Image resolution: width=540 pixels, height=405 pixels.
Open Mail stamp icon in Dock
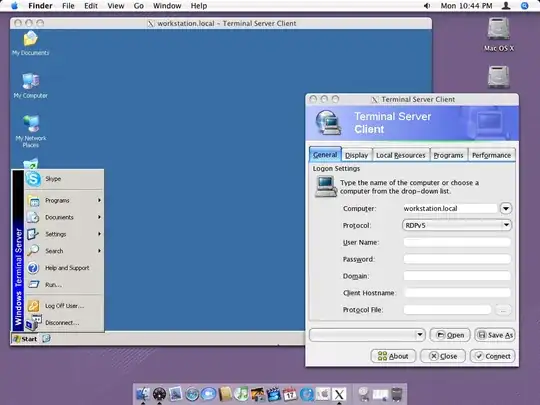pyautogui.click(x=175, y=394)
